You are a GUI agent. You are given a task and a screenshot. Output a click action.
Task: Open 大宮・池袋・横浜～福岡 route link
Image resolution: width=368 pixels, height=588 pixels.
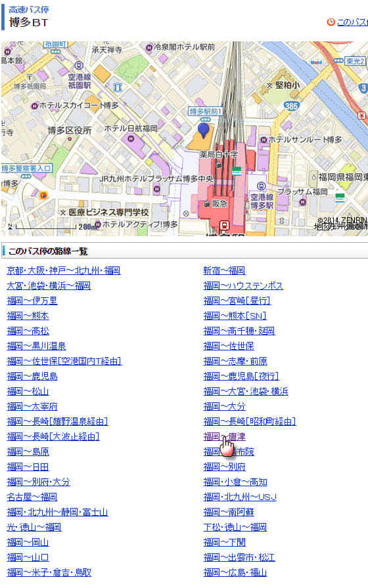pyautogui.click(x=49, y=285)
